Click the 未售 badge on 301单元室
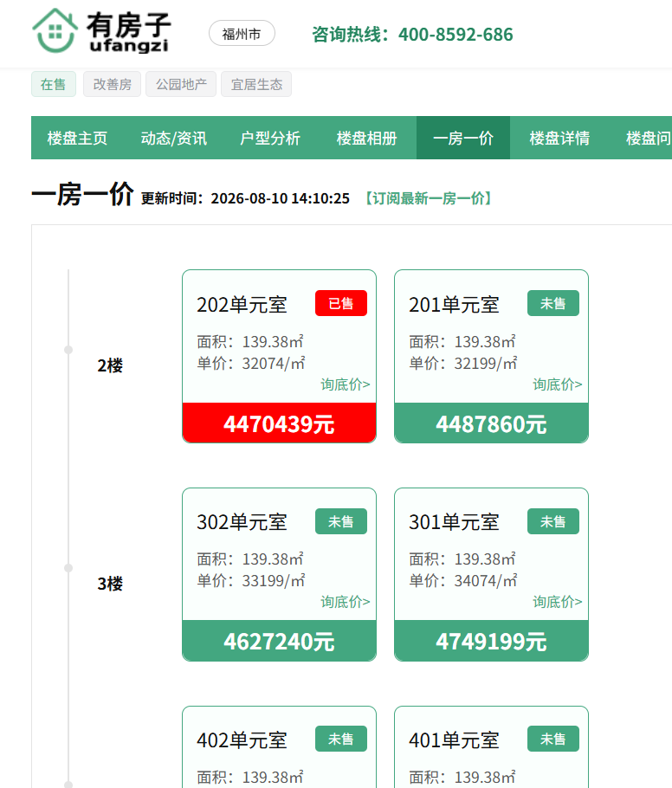 point(553,521)
